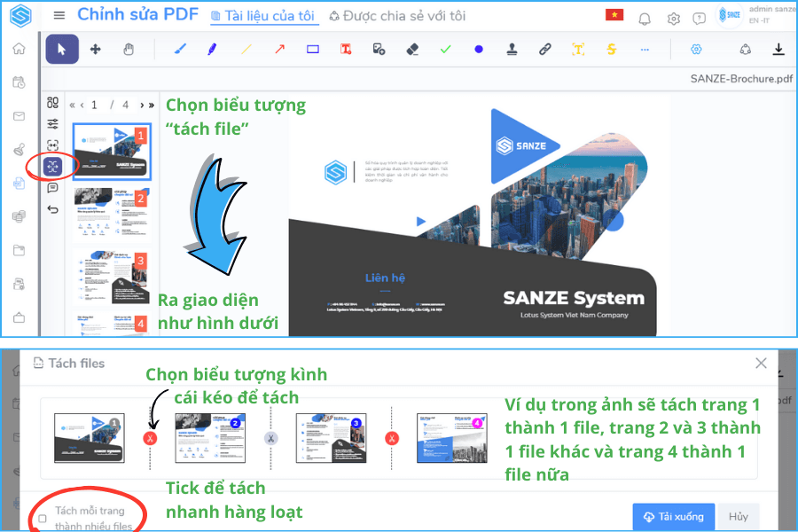Click the next page chevron arrow
The image size is (798, 532).
coord(142,105)
